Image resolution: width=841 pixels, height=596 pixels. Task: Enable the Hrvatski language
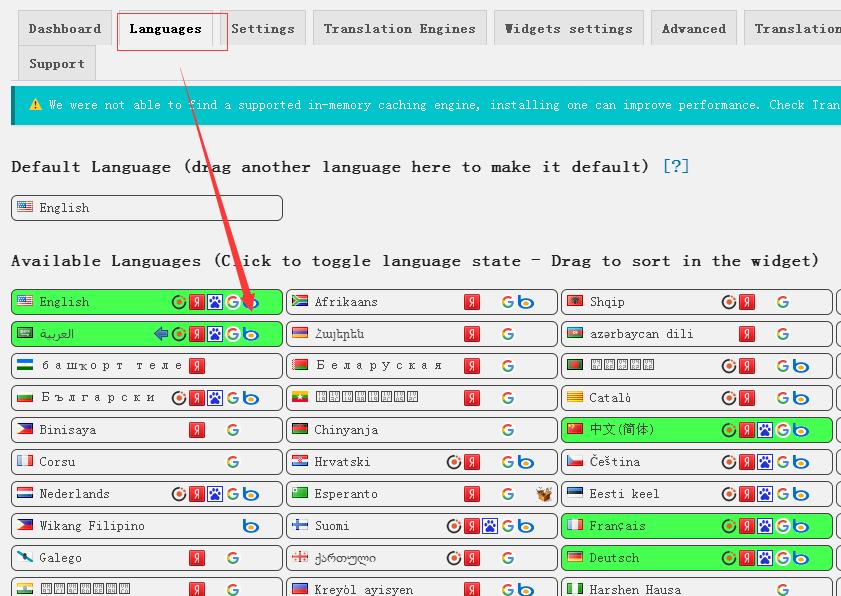point(422,462)
